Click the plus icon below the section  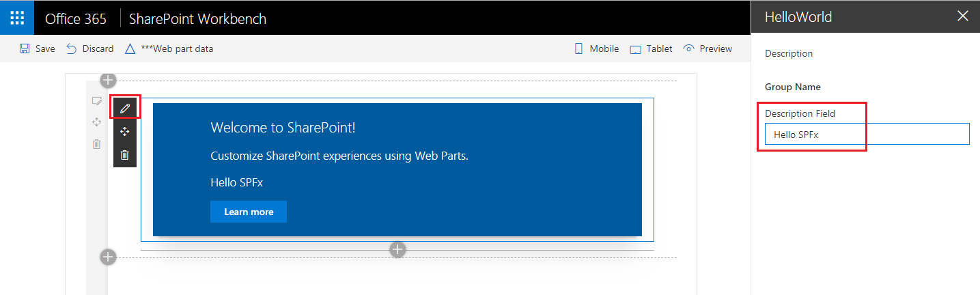click(108, 257)
